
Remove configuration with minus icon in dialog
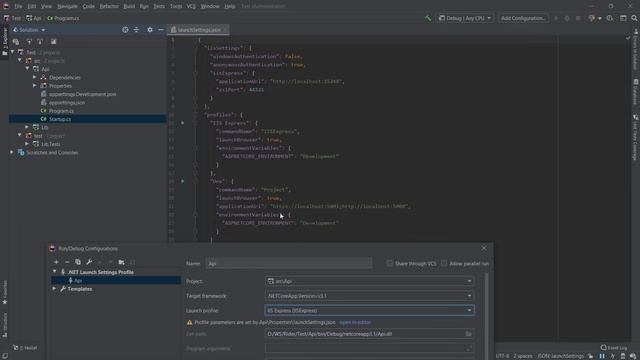(67, 262)
